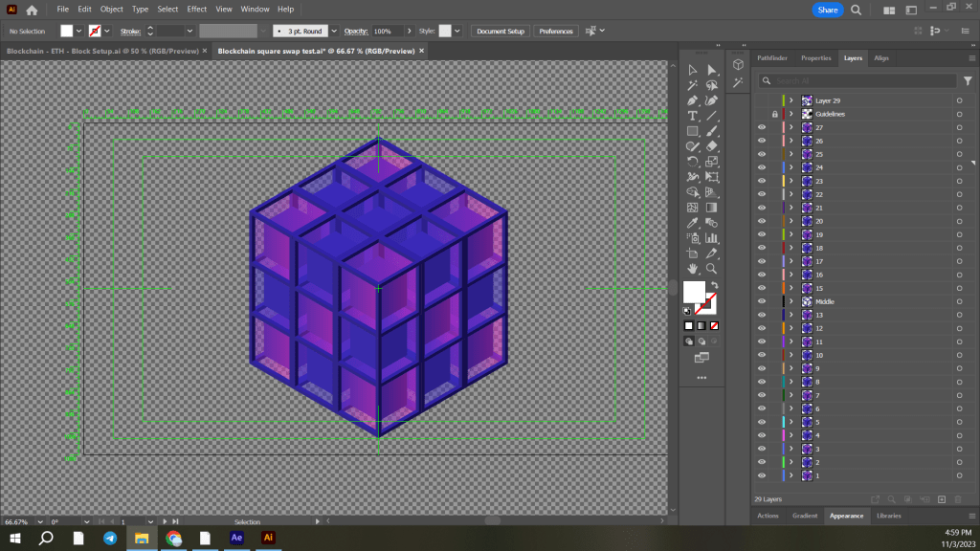
Task: Expand layer 24 contents
Action: point(791,167)
